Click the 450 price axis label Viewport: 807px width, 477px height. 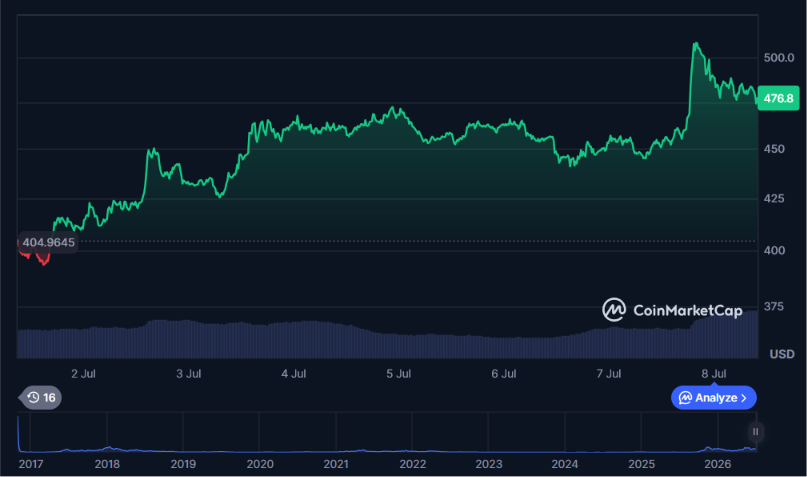tap(775, 149)
